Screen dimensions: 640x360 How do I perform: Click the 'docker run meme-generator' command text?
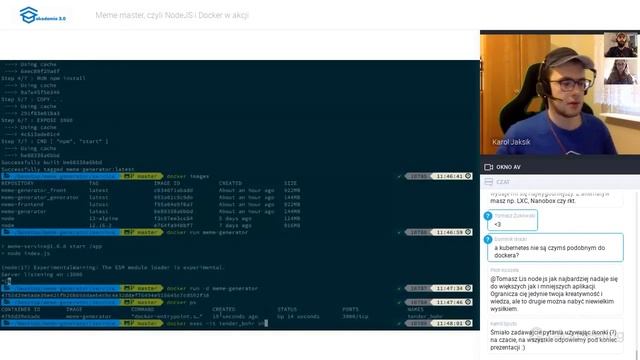(x=207, y=232)
